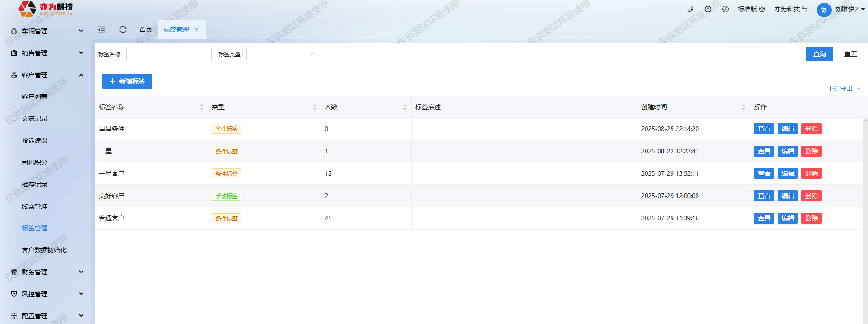Delete the 良好客户 tag
868x324 pixels.
pyautogui.click(x=811, y=196)
